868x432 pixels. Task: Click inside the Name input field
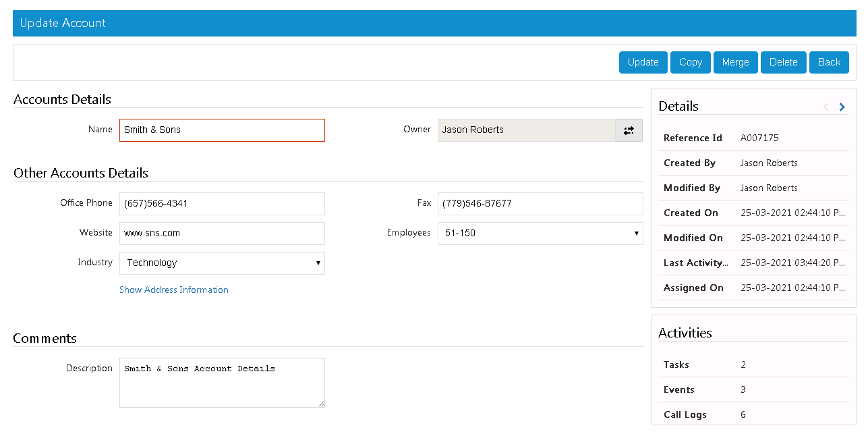click(x=221, y=130)
